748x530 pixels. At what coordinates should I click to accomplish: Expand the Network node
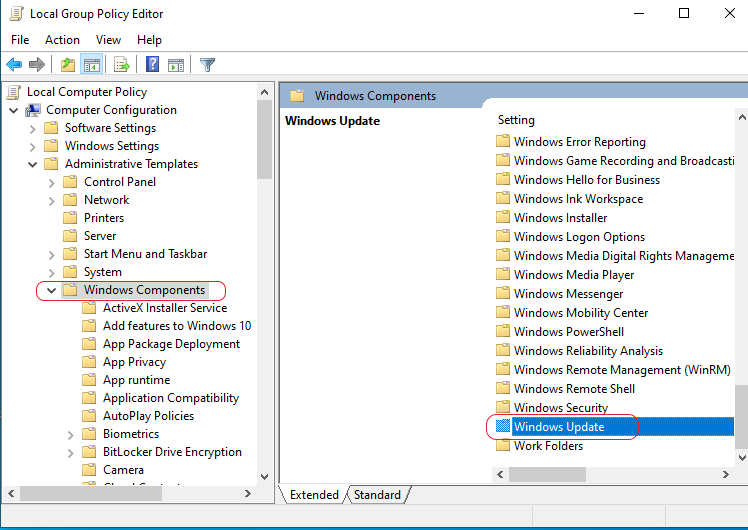[52, 201]
